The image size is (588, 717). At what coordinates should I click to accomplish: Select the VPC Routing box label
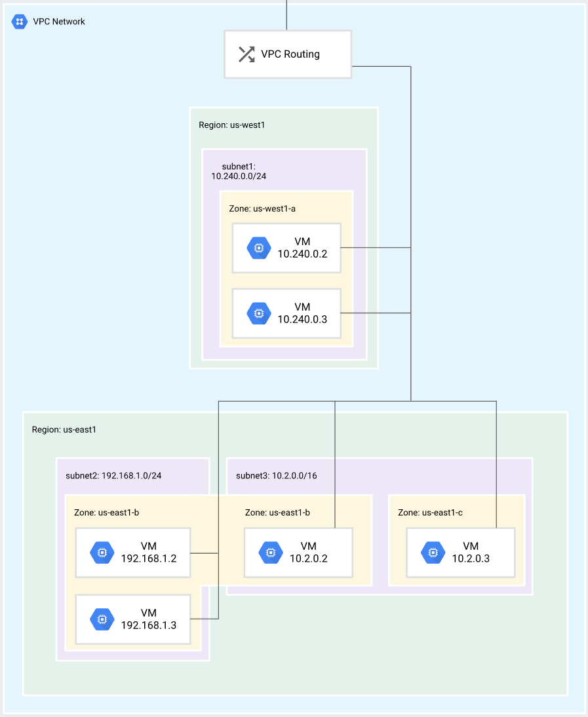[x=290, y=54]
